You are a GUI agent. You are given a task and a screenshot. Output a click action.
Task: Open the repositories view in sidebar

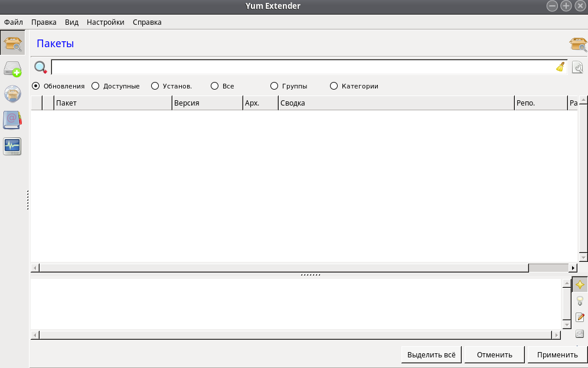tap(13, 94)
